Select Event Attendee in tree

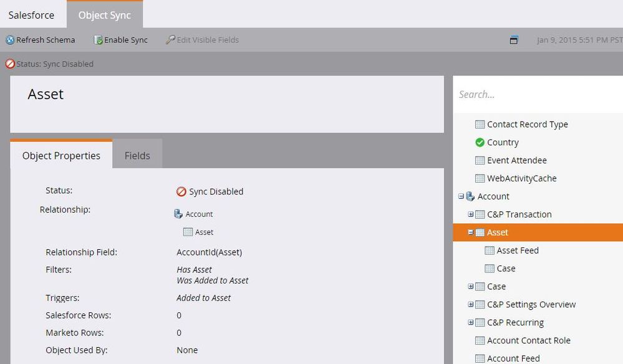click(516, 160)
